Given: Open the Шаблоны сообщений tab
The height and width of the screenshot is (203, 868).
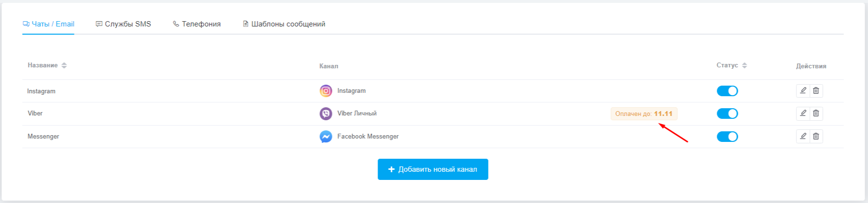Looking at the screenshot, I should (x=284, y=24).
